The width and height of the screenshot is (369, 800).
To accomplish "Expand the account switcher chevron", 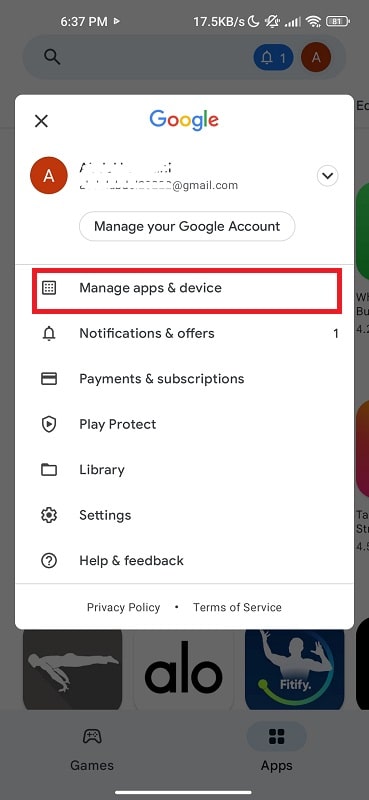I will click(x=328, y=177).
